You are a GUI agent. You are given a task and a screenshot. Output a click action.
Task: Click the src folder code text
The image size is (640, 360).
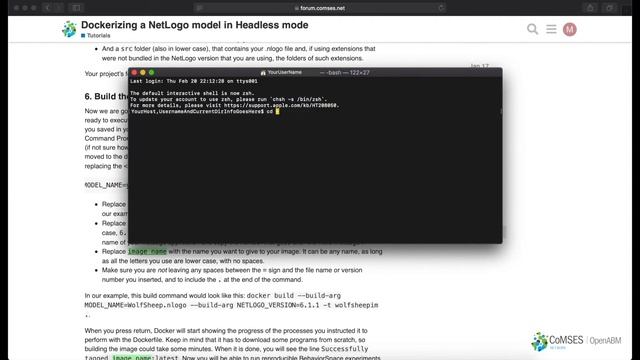127,49
